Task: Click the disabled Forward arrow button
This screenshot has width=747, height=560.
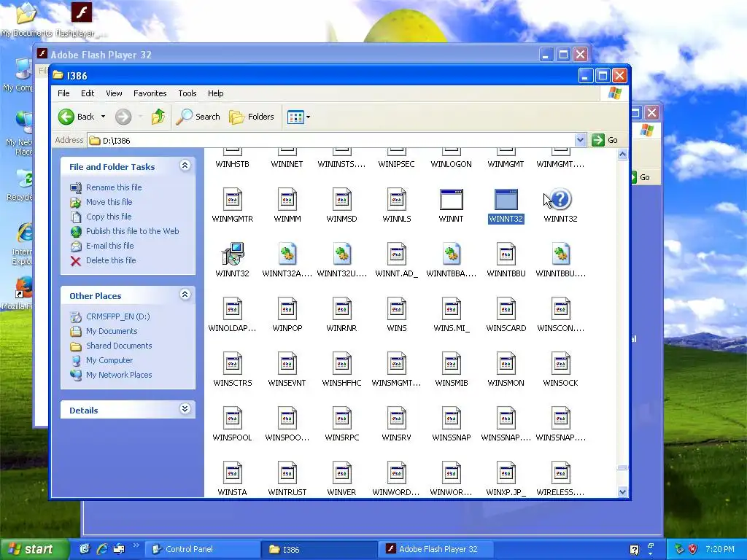Action: (123, 116)
